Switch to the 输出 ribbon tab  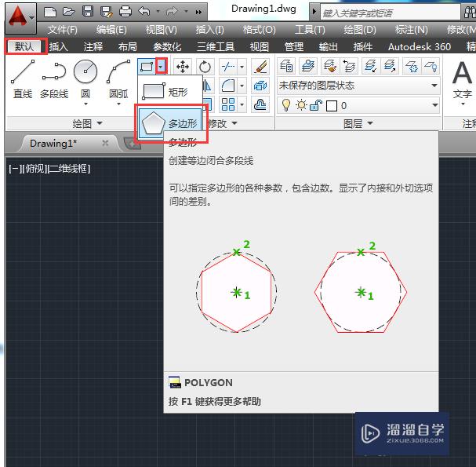coord(328,46)
